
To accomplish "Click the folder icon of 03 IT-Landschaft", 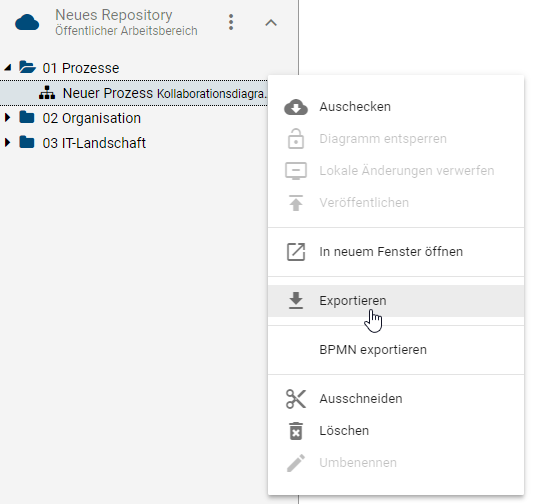I will pyautogui.click(x=27, y=142).
